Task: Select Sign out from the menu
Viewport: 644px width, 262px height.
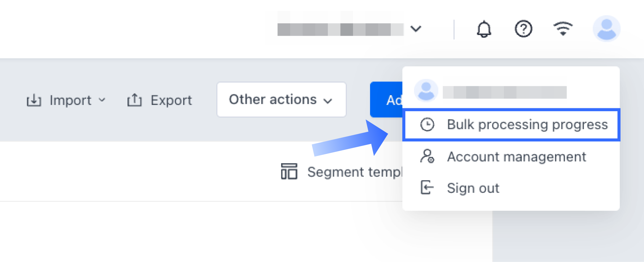Action: click(473, 188)
